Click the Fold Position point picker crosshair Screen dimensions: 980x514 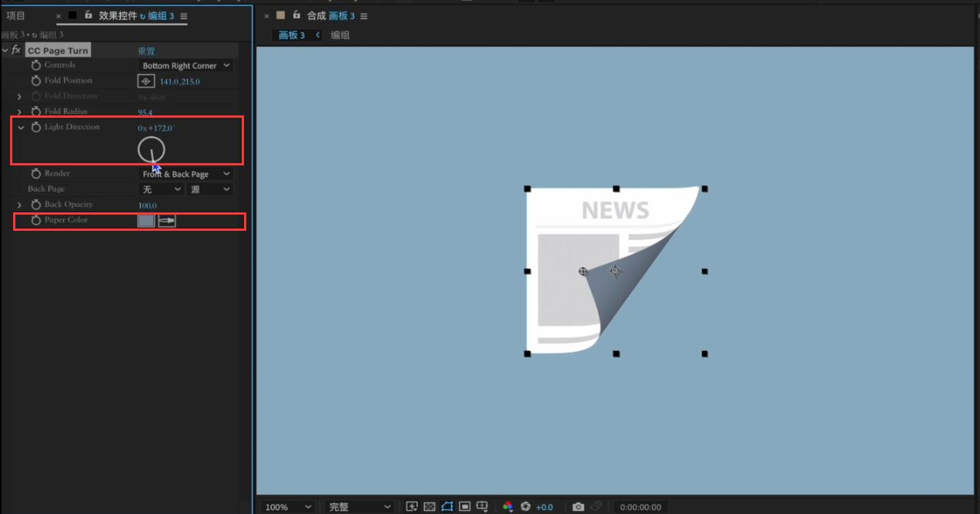(x=145, y=81)
